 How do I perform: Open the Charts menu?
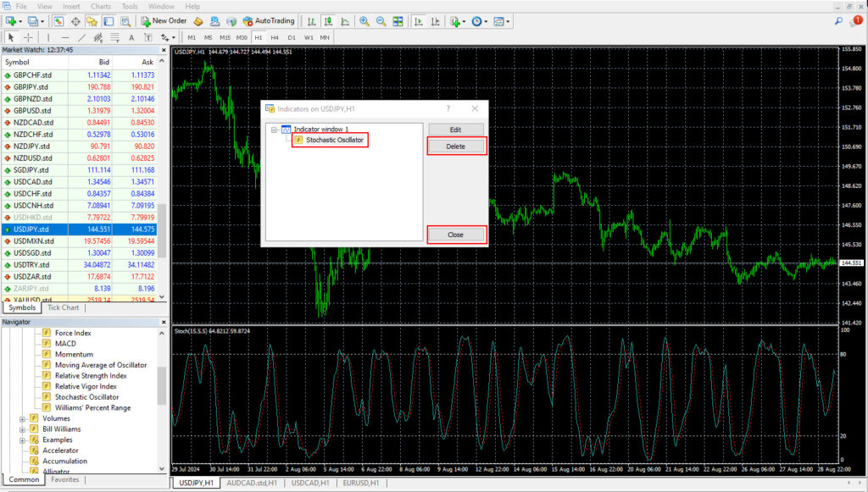(x=101, y=7)
